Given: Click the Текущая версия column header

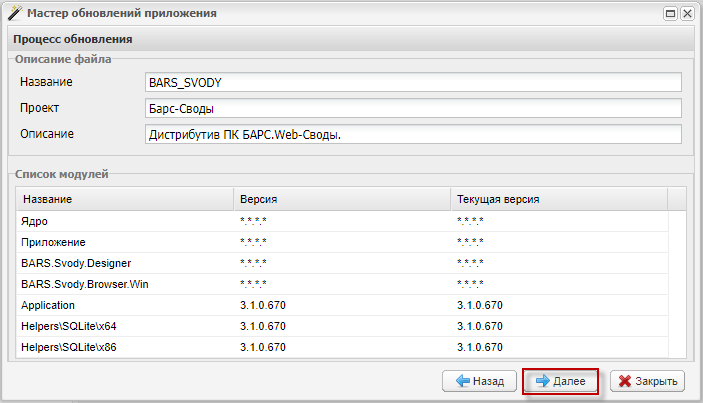Looking at the screenshot, I should pyautogui.click(x=557, y=199).
